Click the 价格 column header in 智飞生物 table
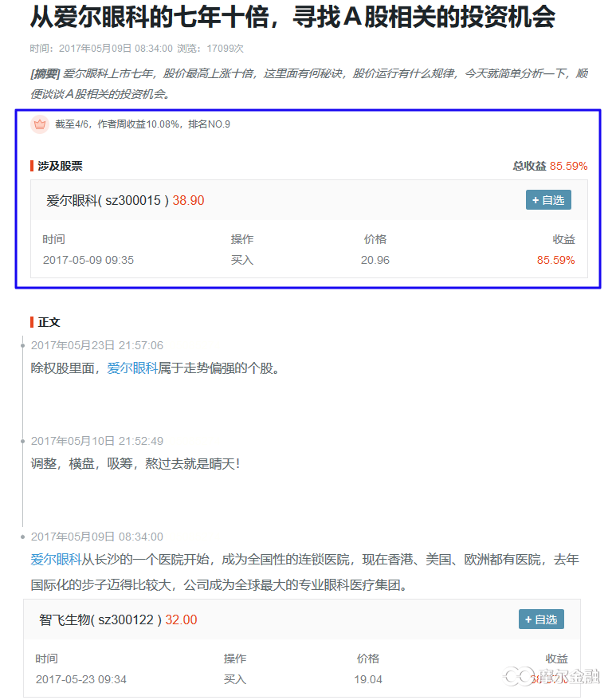612x700 pixels. 368,659
